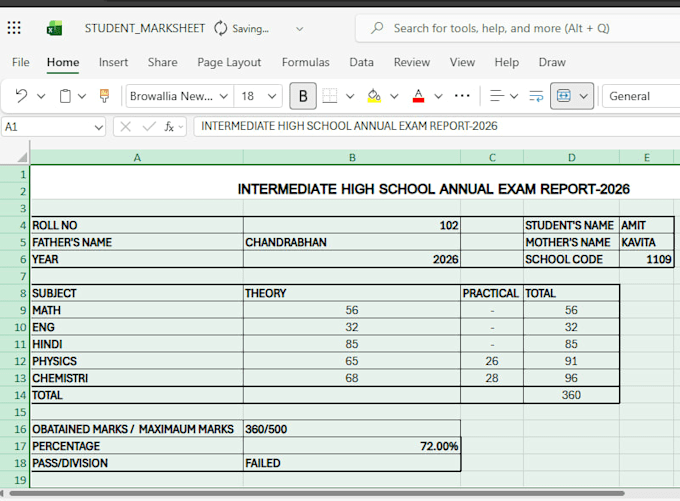Expand the font size dropdown showing 18

(x=258, y=96)
